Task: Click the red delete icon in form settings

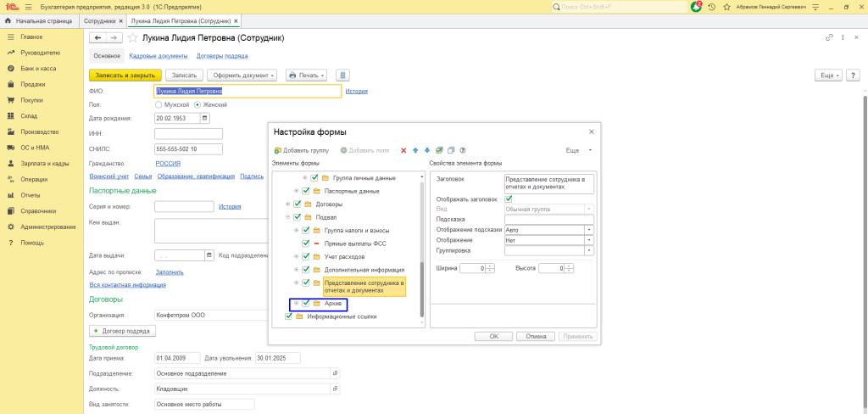Action: click(403, 150)
